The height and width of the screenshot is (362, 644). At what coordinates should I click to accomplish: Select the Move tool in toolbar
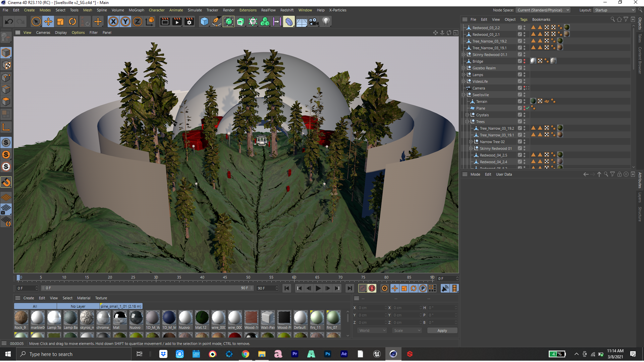coord(48,22)
